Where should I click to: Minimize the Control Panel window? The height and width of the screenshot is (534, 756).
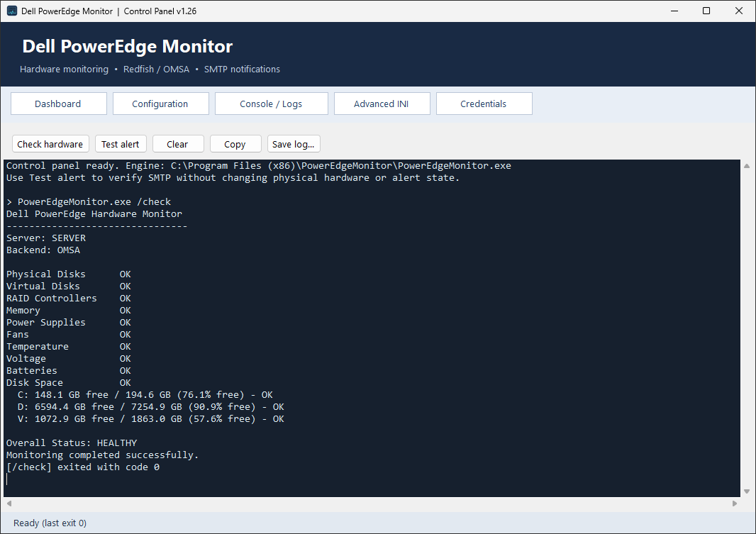[x=674, y=11]
